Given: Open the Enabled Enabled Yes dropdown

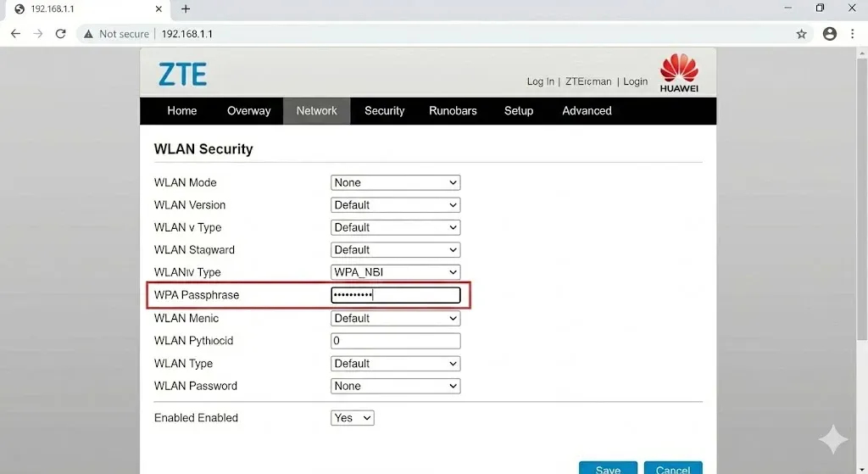Looking at the screenshot, I should click(x=352, y=418).
